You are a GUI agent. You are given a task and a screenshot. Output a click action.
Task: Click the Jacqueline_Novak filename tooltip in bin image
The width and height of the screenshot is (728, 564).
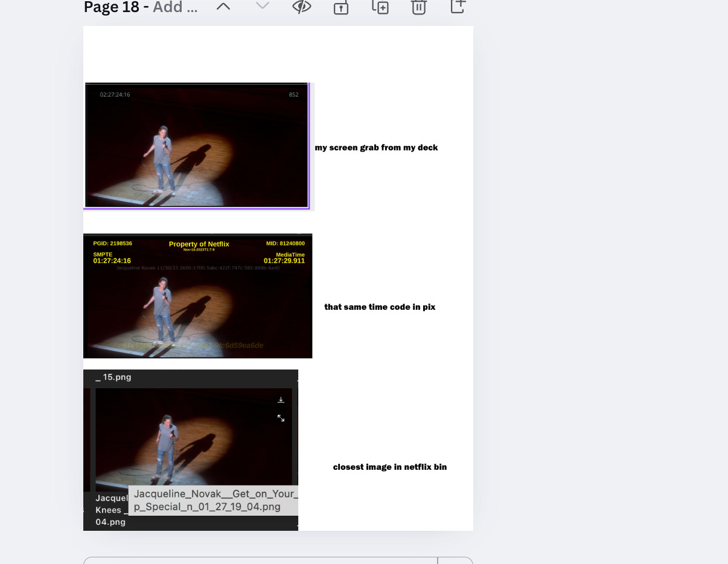(x=214, y=500)
